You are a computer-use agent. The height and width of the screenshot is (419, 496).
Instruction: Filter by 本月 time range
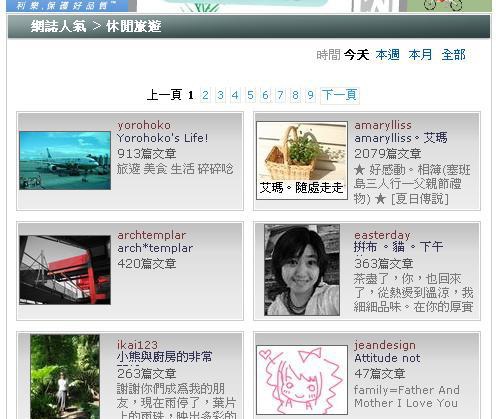420,55
